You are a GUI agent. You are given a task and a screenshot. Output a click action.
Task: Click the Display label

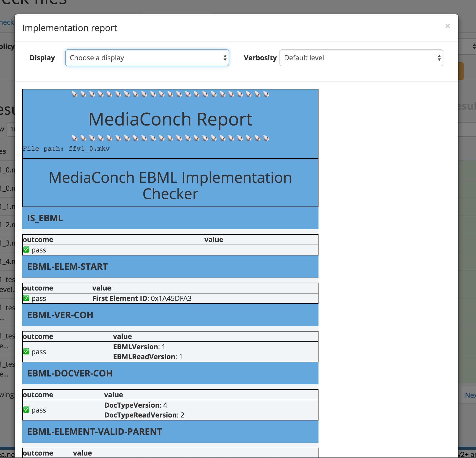point(42,58)
